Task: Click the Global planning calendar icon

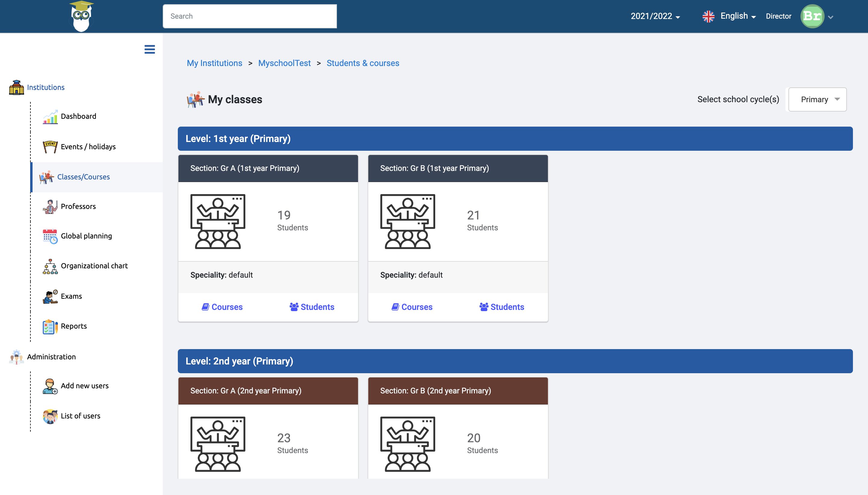Action: pyautogui.click(x=50, y=236)
